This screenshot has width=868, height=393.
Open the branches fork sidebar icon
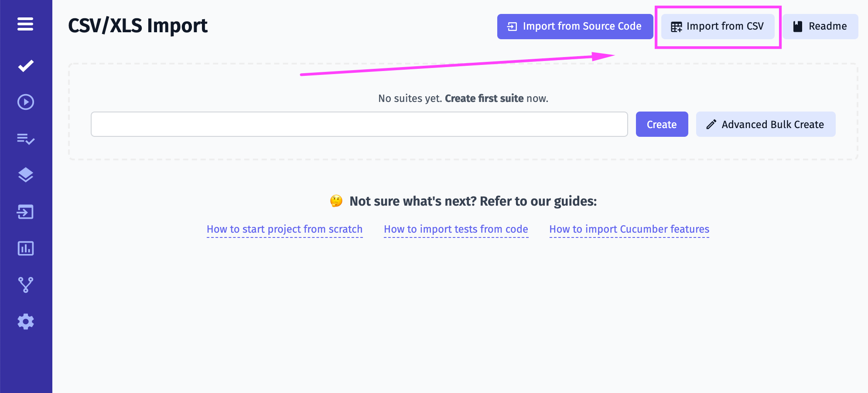pyautogui.click(x=26, y=285)
